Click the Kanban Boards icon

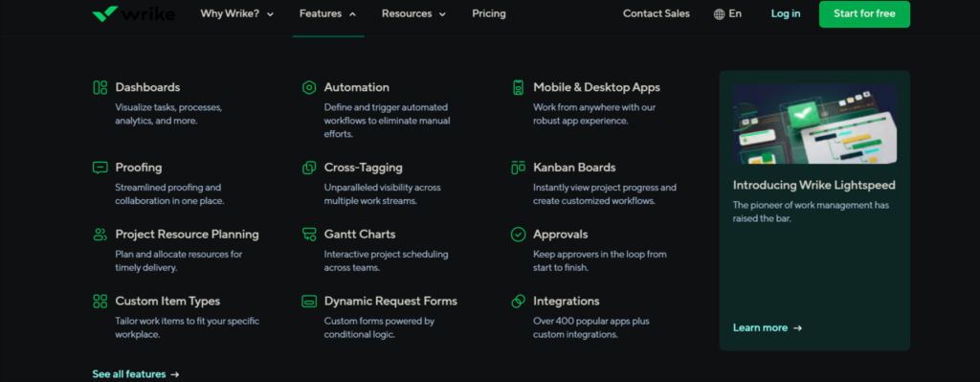coord(518,168)
